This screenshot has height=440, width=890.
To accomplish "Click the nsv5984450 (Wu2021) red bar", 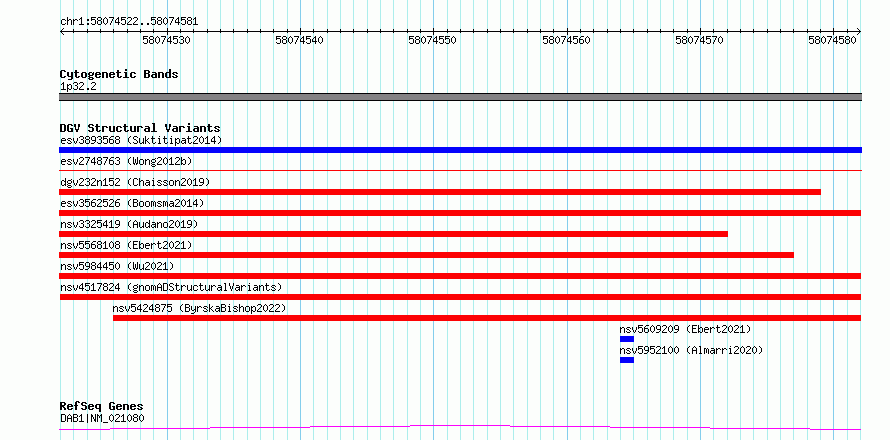I will point(460,276).
